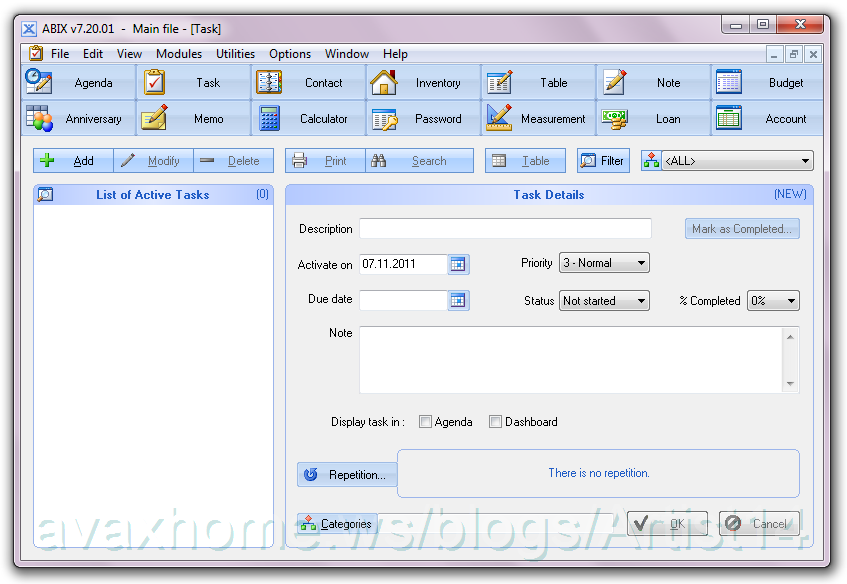The image size is (847, 584).
Task: Open the Contact module
Action: [308, 83]
